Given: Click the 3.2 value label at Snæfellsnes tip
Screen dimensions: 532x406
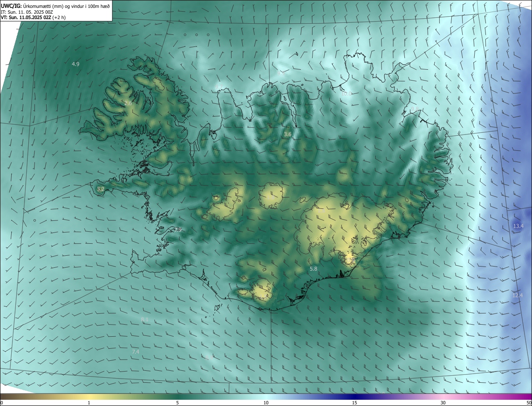Looking at the screenshot, I should (x=101, y=189).
